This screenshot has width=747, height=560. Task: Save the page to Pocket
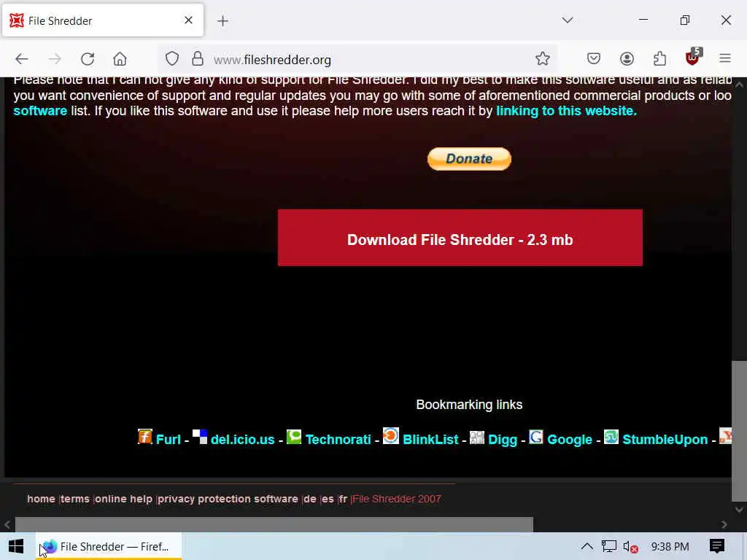coord(594,59)
